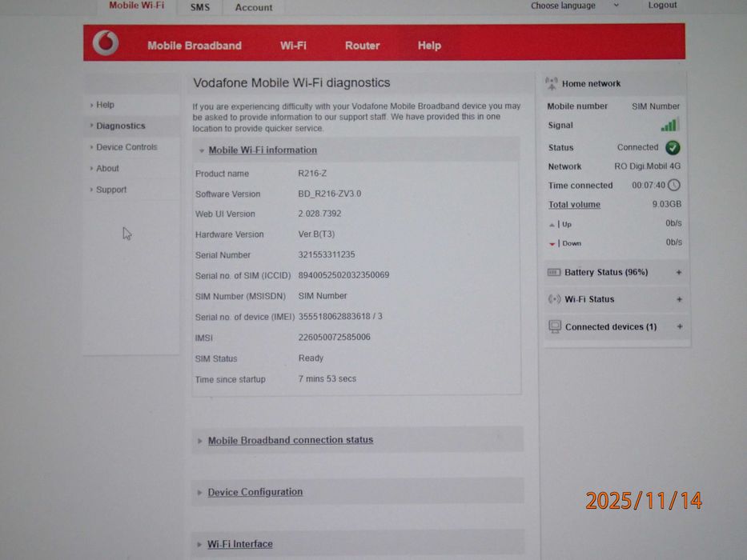Click SIM Status value Ready
The height and width of the screenshot is (560, 747).
tap(311, 358)
